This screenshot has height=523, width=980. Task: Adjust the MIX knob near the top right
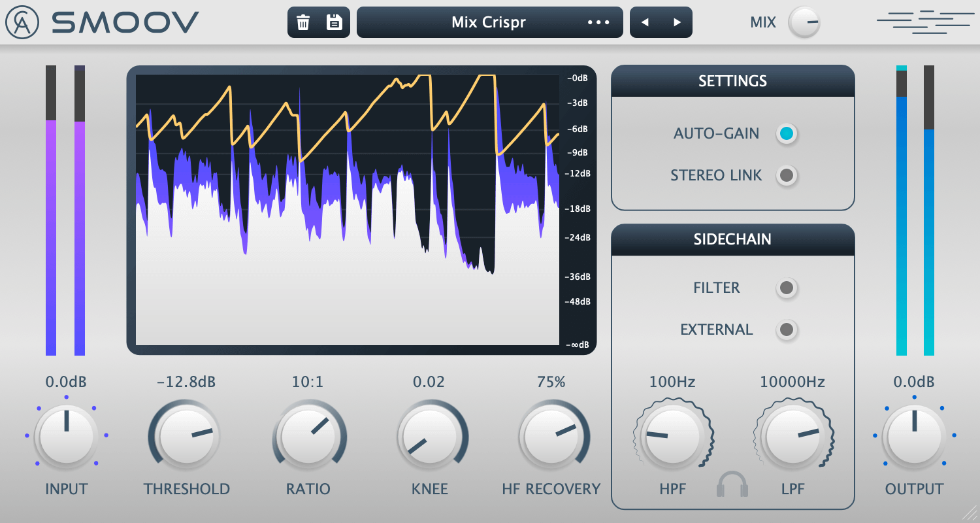point(805,22)
